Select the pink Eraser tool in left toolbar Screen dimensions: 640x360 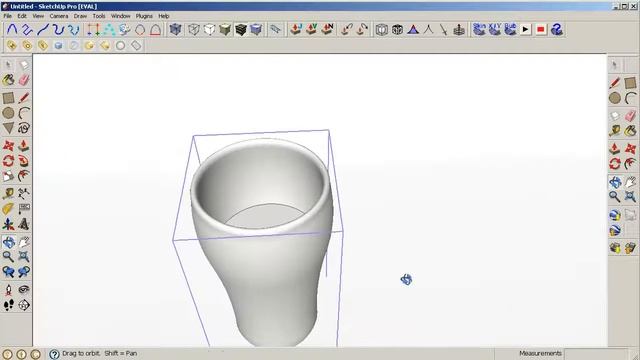pos(24,80)
